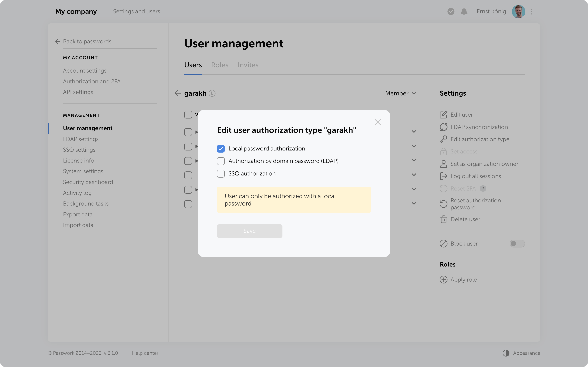Select the Edit authorization type icon
The image size is (588, 367).
point(443,139)
